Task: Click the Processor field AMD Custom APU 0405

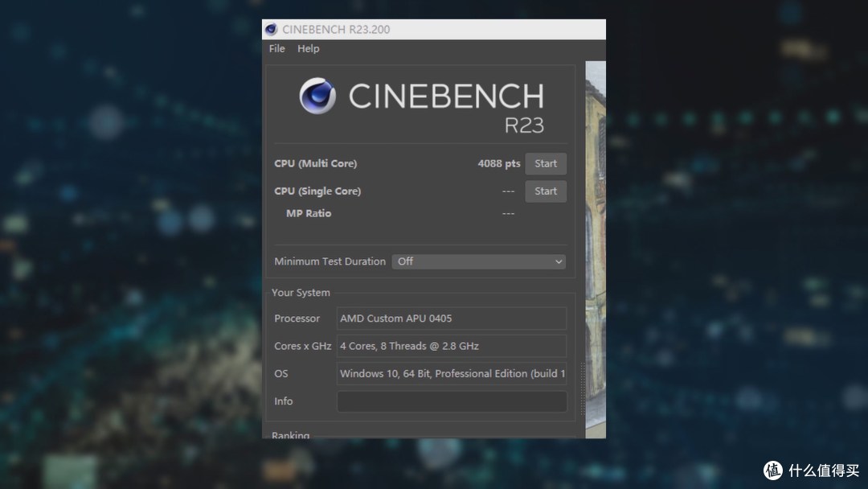Action: tap(452, 318)
